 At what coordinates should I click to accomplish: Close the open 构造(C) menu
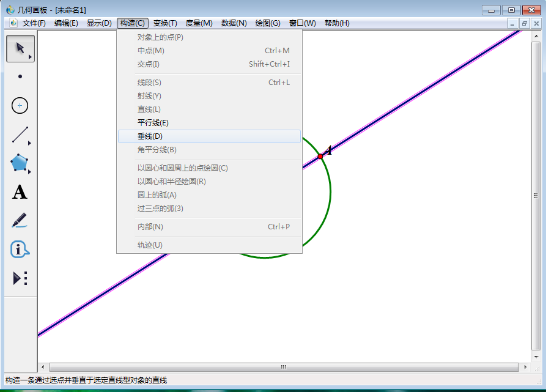click(133, 23)
